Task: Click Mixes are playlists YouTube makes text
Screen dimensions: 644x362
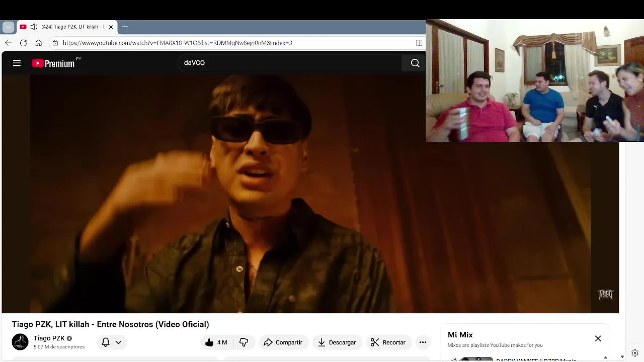Action: [495, 345]
